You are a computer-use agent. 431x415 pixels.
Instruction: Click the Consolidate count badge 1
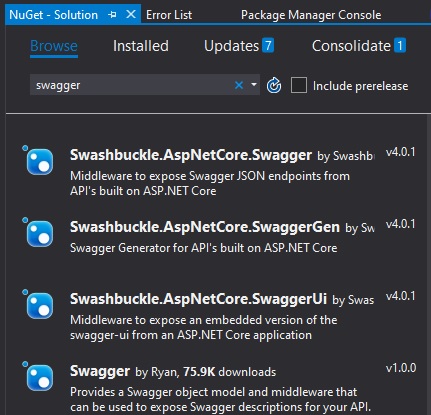pyautogui.click(x=400, y=45)
